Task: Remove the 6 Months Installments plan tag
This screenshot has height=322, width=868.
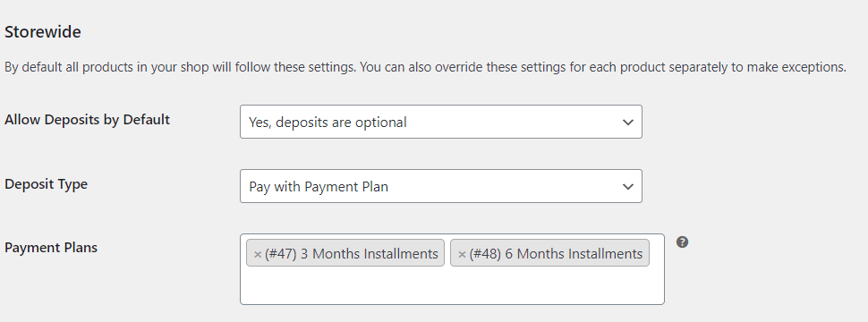Action: (x=462, y=255)
